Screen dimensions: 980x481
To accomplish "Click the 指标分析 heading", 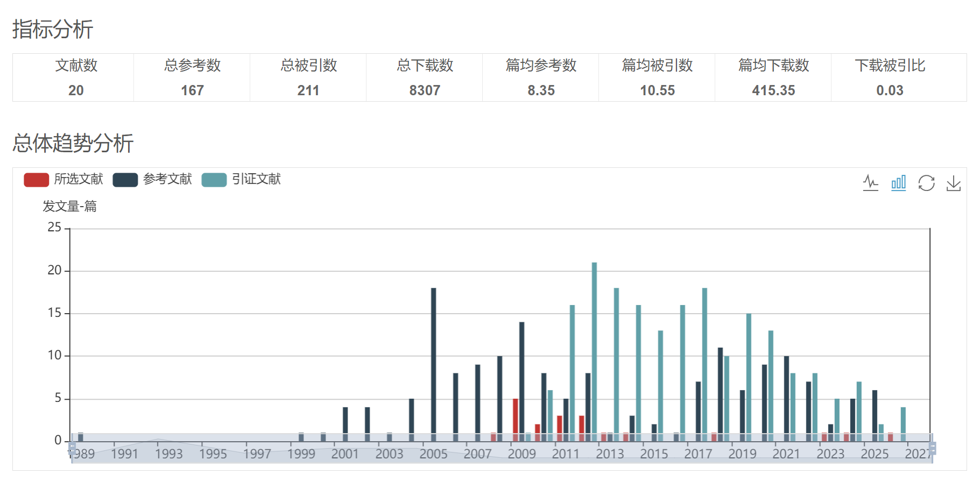I will click(53, 29).
